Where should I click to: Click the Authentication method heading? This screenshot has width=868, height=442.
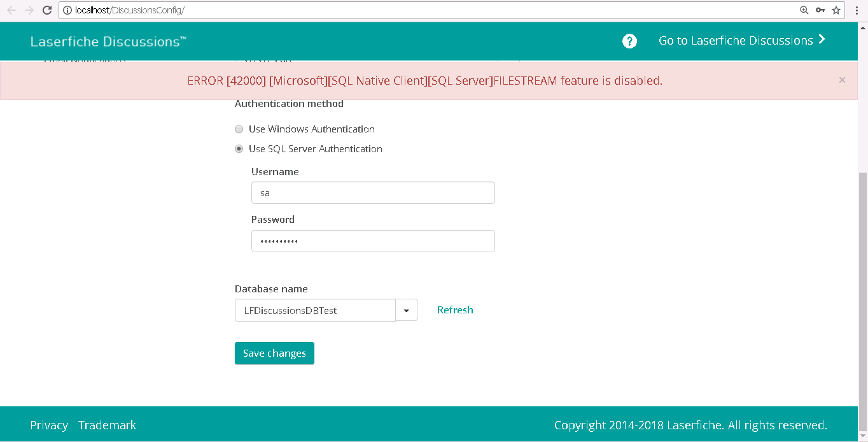click(289, 103)
